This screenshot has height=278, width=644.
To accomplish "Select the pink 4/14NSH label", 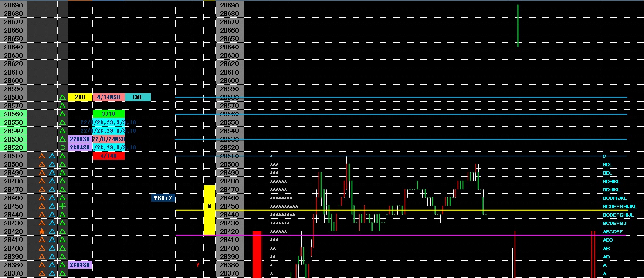I will pyautogui.click(x=108, y=97).
